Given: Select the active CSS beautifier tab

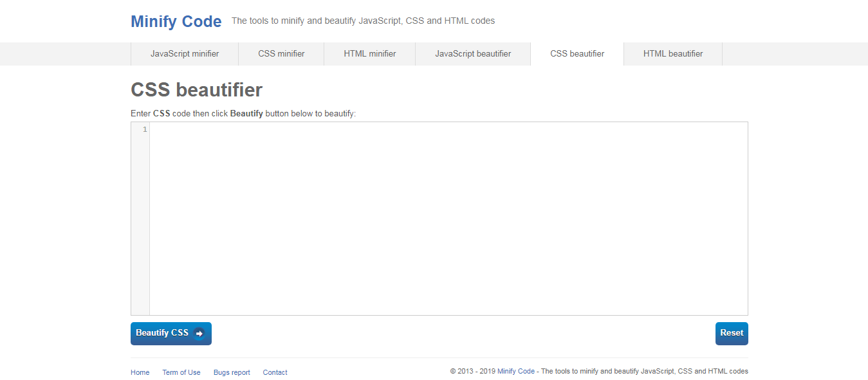Looking at the screenshot, I should click(x=577, y=53).
